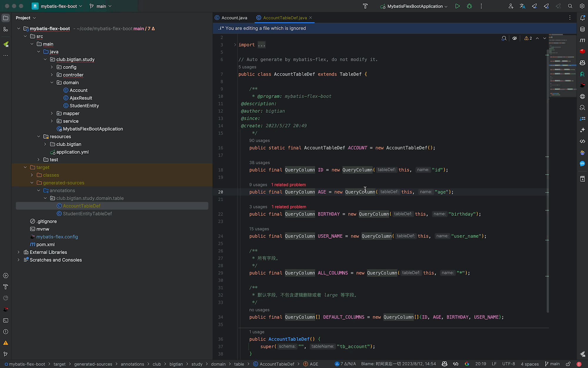Change 4 spaces indent setting
Viewport: 588px width, 368px height.
point(530,364)
